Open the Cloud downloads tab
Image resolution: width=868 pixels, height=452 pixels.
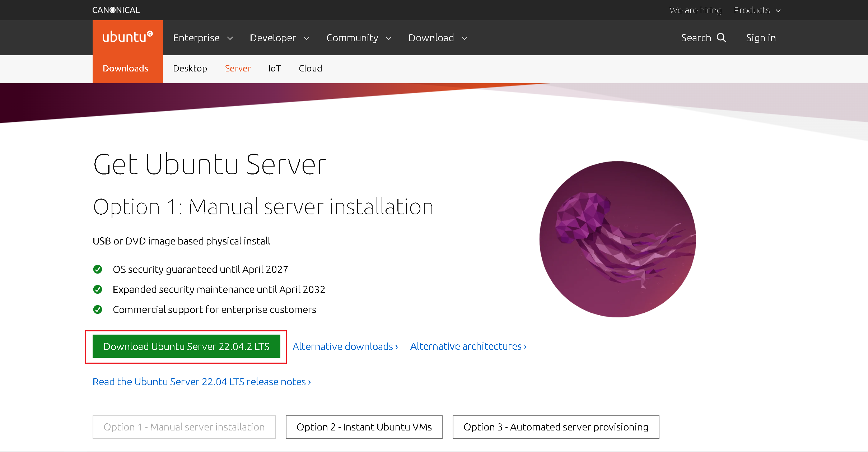point(310,68)
